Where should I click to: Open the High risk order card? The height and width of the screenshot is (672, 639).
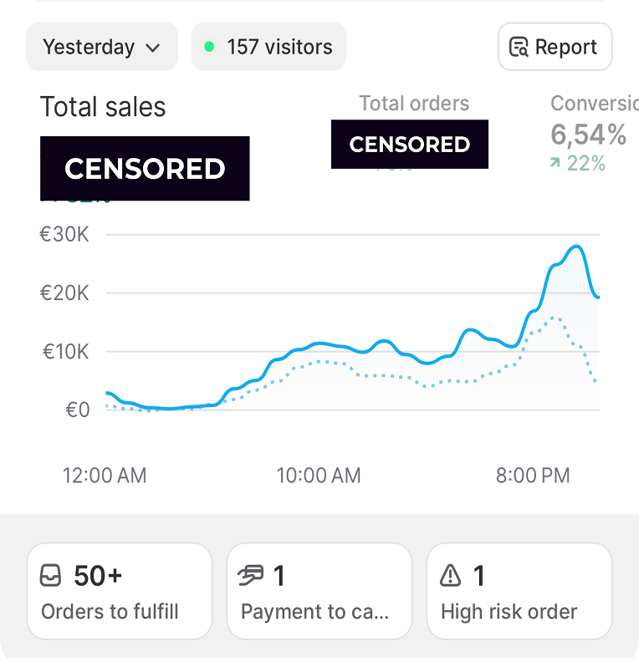519,591
